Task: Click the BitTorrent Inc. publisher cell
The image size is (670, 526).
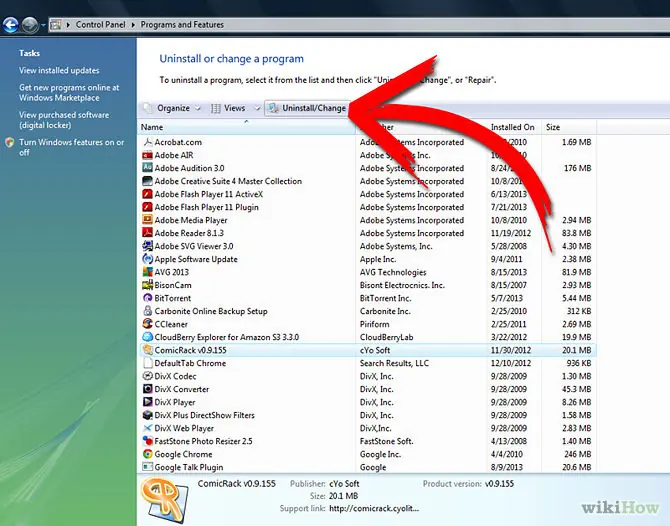Action: point(385,298)
